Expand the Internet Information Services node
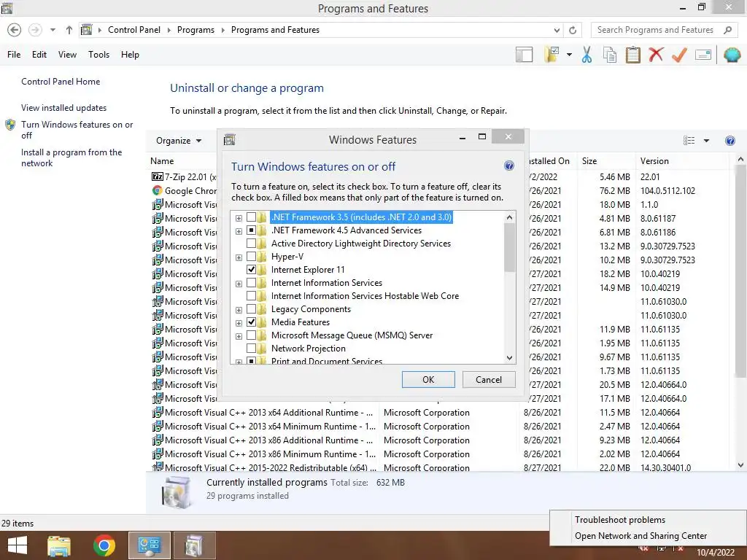This screenshot has width=747, height=560. point(239,284)
